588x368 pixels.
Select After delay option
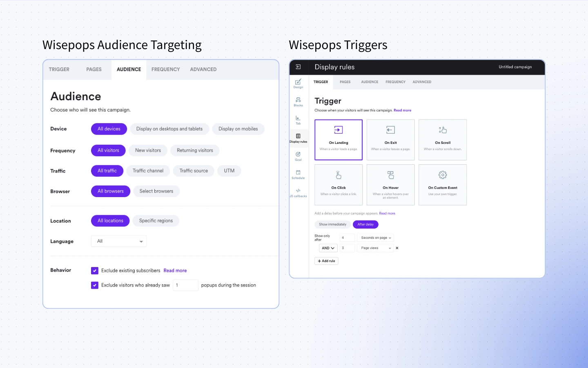pos(365,224)
